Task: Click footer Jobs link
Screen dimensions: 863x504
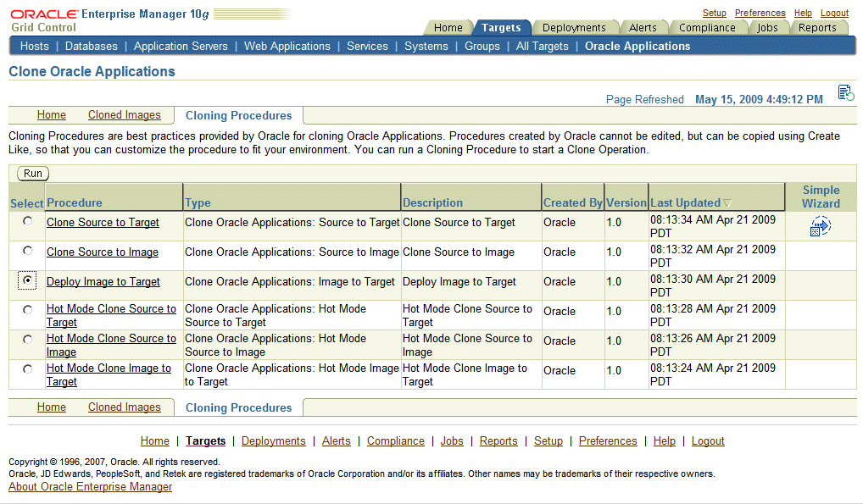Action: 452,440
